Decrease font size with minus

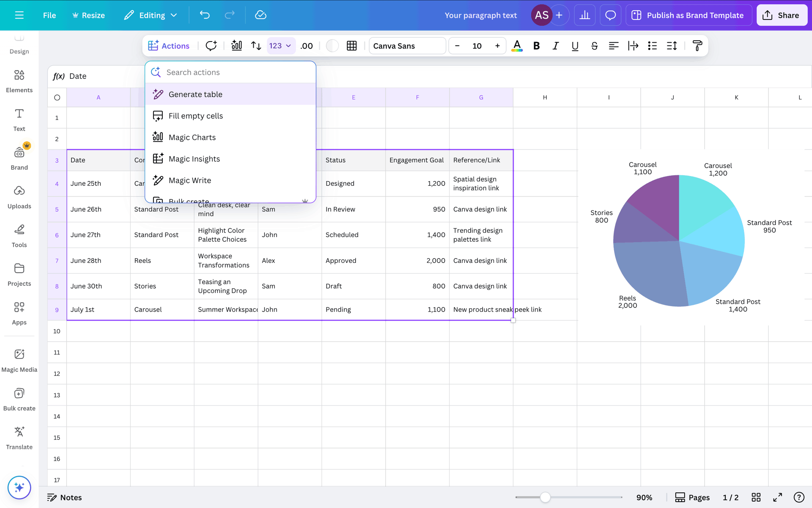click(457, 46)
